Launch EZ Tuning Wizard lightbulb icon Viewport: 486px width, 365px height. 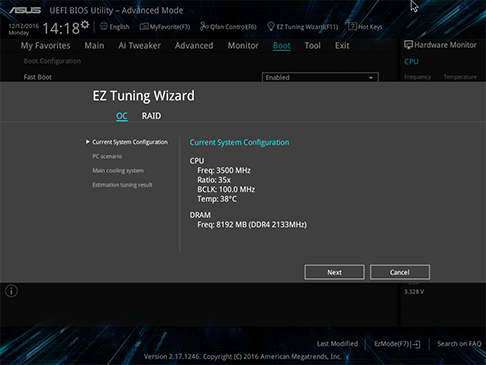point(271,26)
